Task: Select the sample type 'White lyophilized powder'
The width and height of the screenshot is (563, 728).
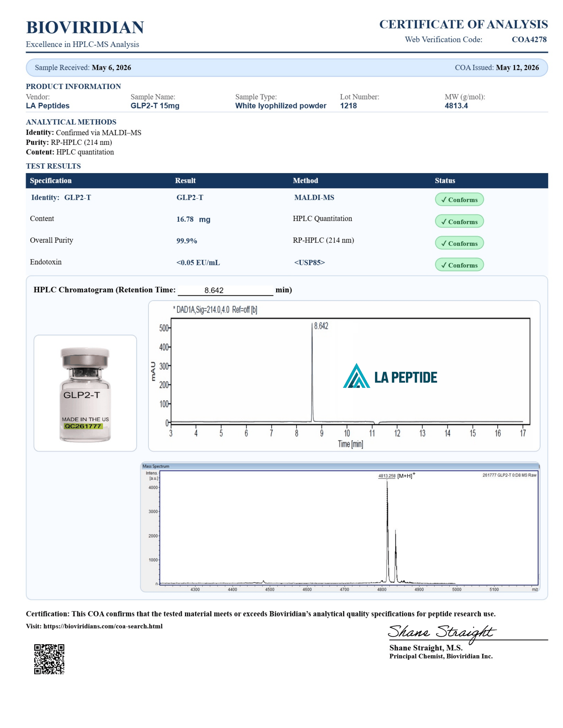Action: click(x=281, y=106)
